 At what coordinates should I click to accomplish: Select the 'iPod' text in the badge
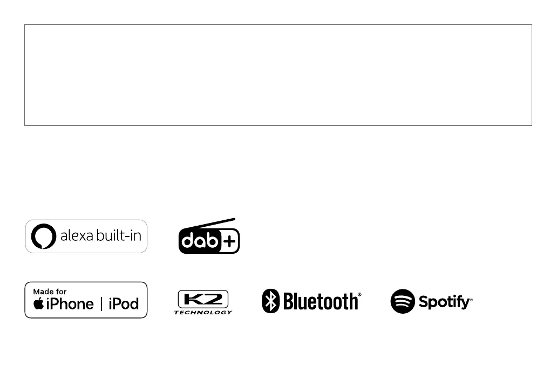point(124,304)
